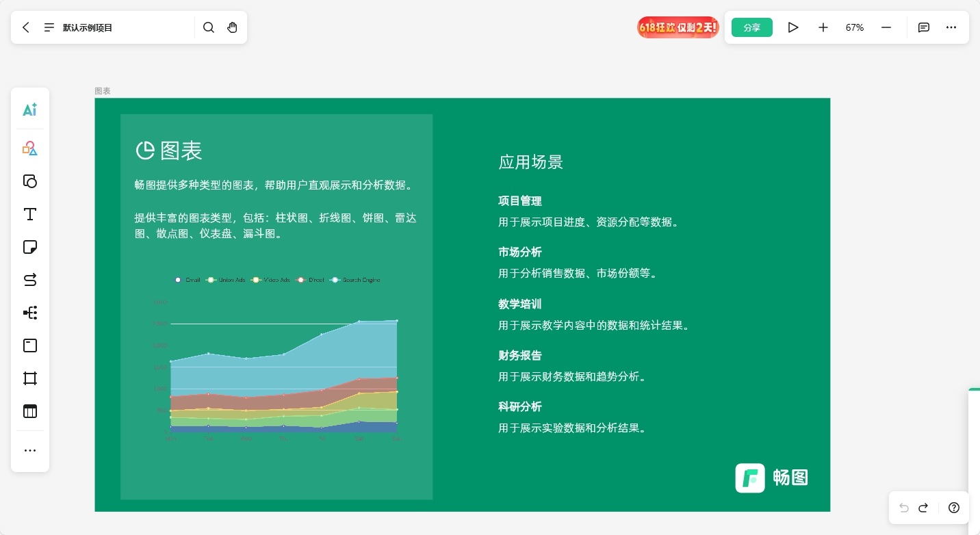This screenshot has height=535, width=980.
Task: Select the table tool
Action: [30, 411]
